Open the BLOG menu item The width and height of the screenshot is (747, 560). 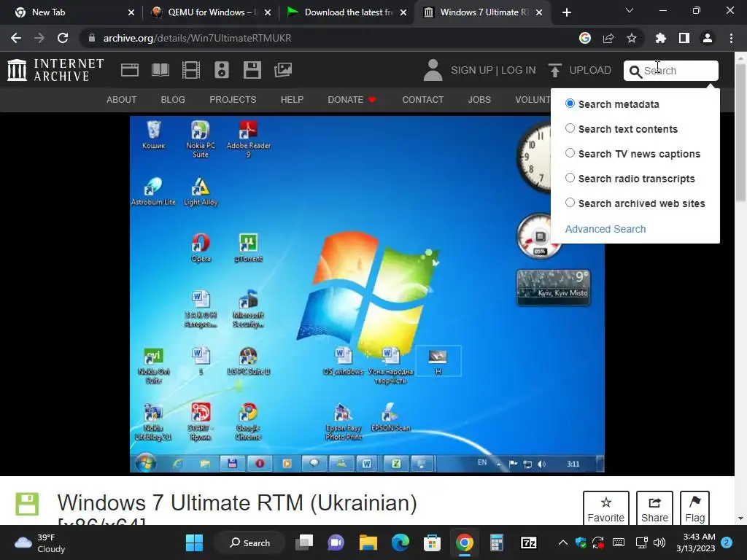coord(173,99)
